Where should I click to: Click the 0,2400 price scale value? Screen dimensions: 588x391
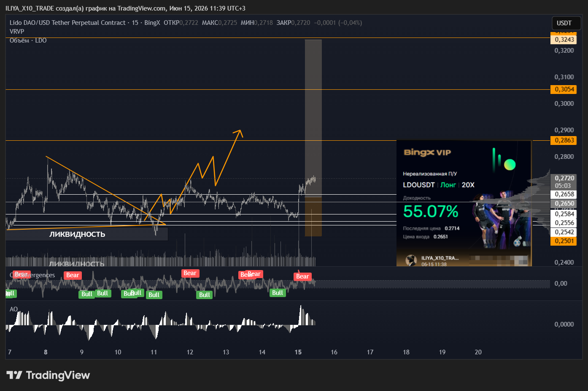coord(564,262)
